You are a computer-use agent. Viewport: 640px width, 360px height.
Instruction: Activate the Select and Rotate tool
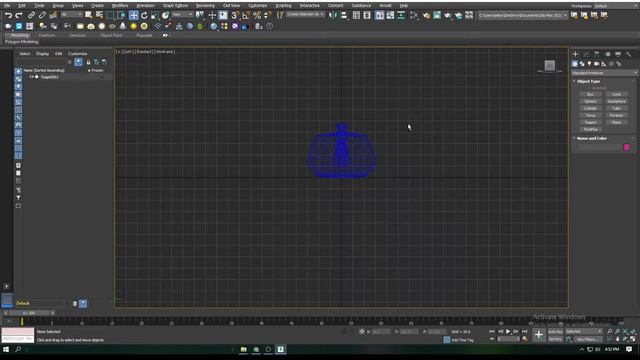144,16
